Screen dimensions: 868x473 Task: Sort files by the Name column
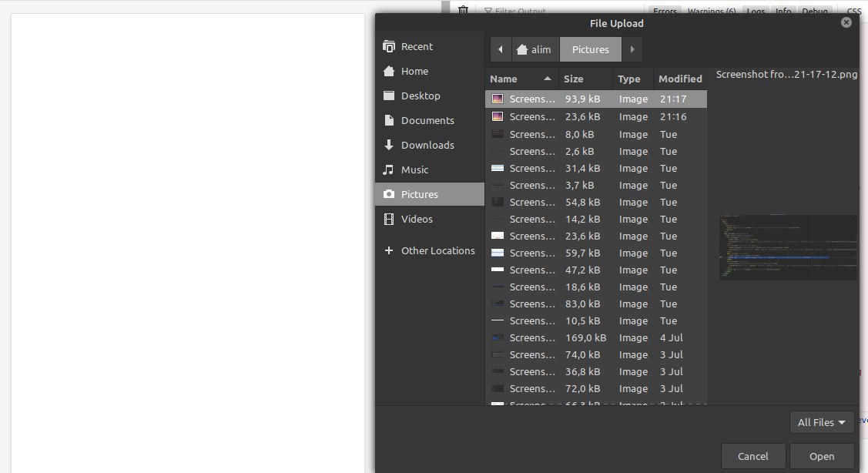pos(521,79)
